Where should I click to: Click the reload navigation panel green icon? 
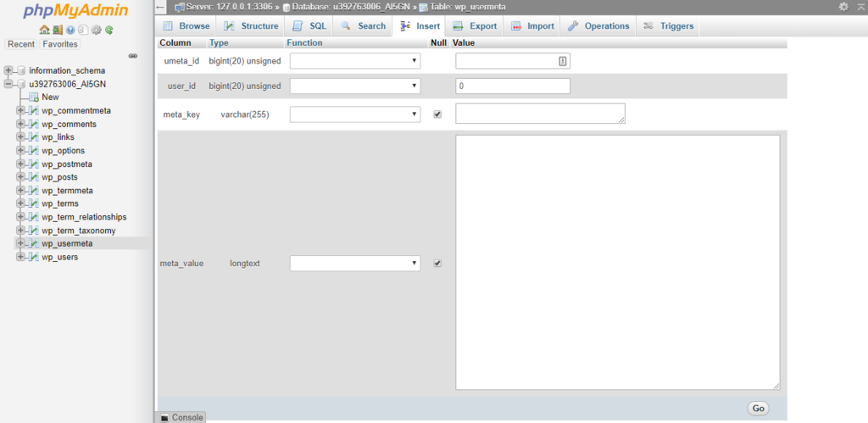tap(109, 30)
